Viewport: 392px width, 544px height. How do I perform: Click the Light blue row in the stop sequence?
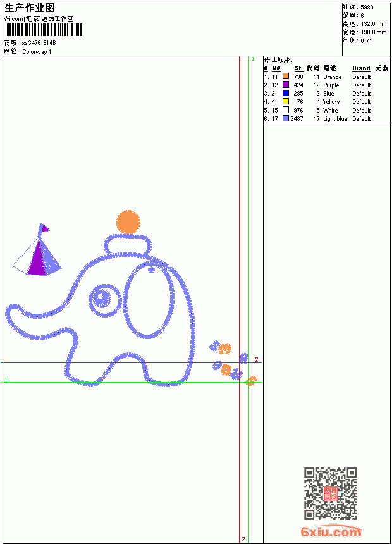[x=327, y=119]
